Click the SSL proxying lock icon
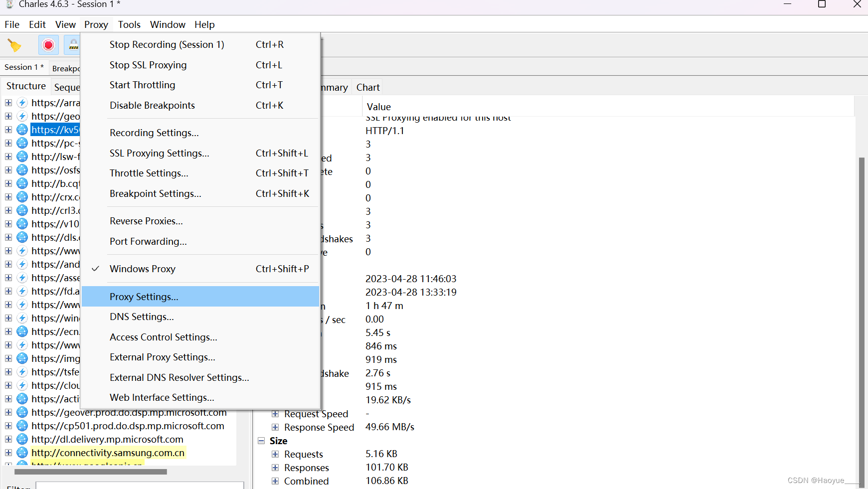 tap(73, 45)
